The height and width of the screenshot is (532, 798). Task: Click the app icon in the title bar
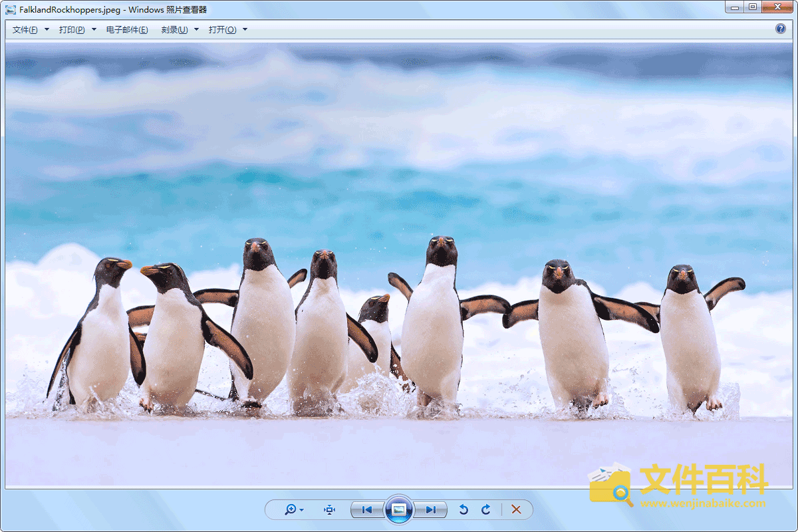point(11,9)
